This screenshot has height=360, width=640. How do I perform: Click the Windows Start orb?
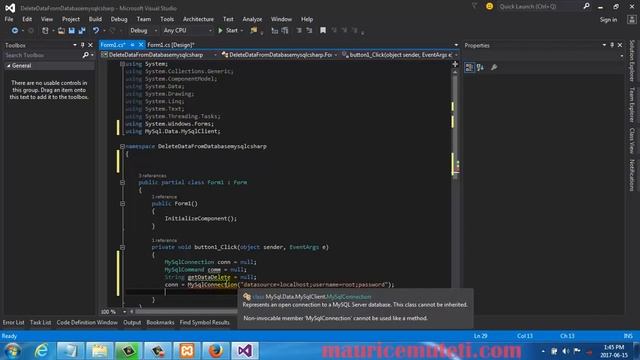click(x=13, y=351)
